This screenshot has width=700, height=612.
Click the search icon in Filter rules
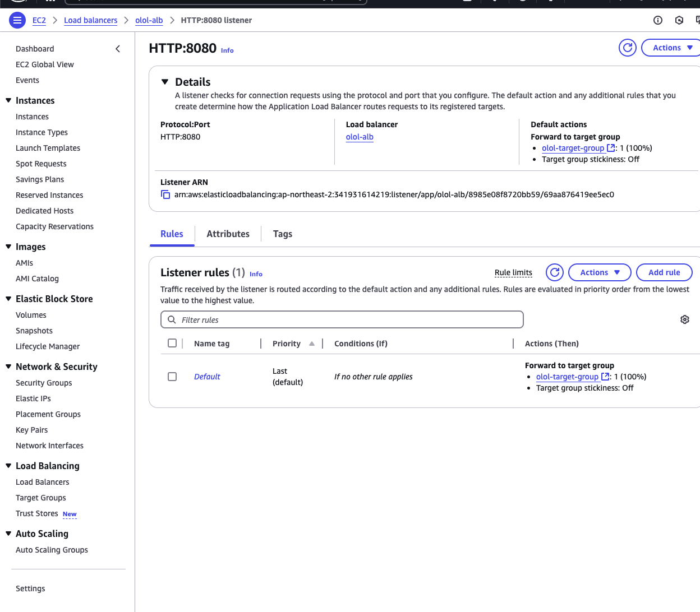pos(172,319)
